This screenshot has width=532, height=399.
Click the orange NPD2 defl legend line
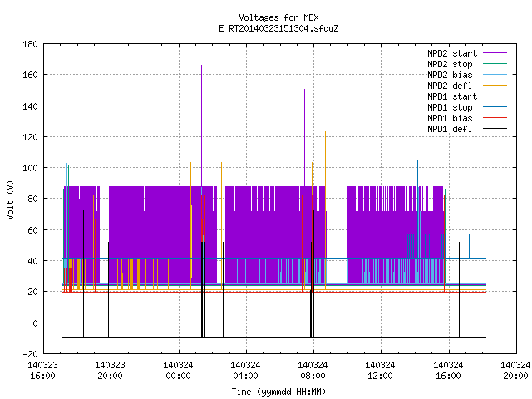tap(495, 86)
